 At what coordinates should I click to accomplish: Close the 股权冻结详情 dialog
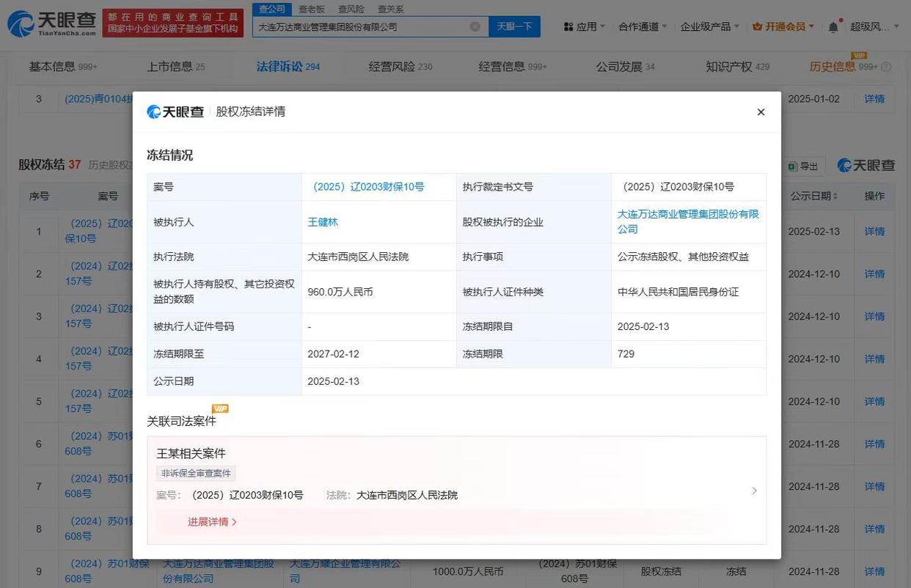click(761, 112)
